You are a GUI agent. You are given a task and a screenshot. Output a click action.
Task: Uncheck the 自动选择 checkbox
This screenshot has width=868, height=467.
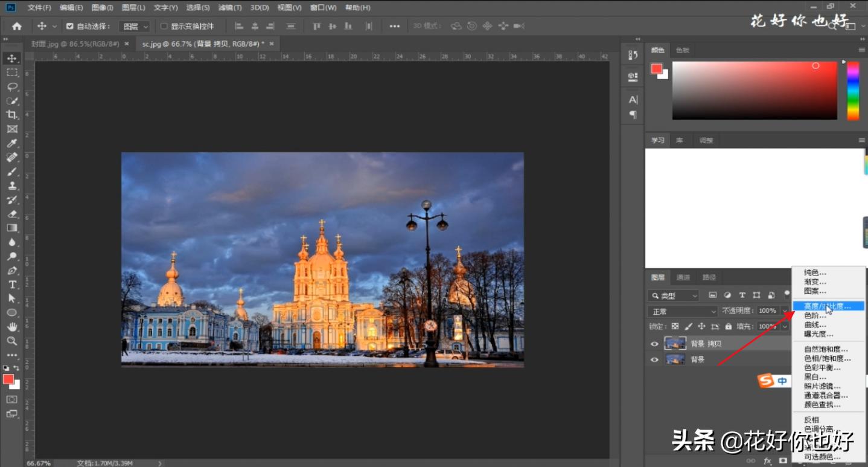click(69, 27)
